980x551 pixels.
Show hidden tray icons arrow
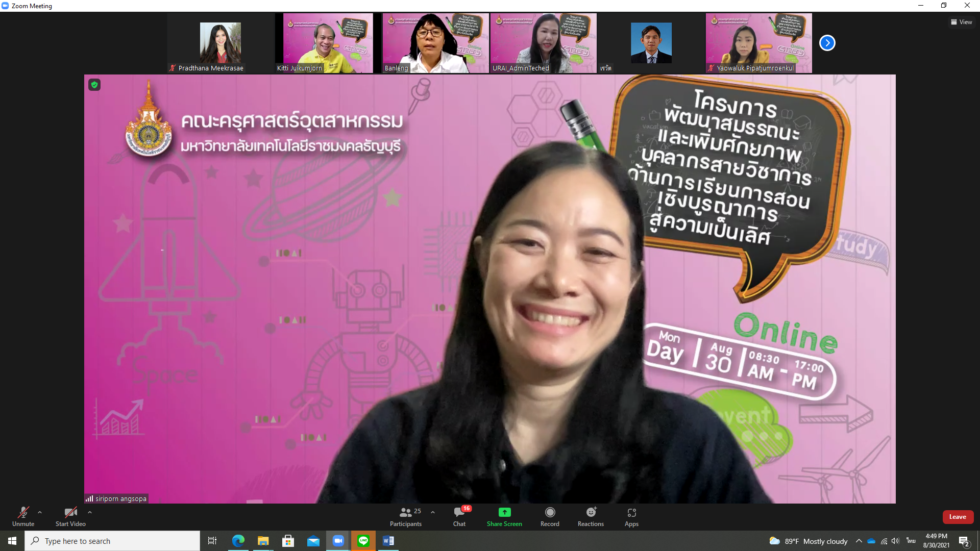tap(859, 541)
